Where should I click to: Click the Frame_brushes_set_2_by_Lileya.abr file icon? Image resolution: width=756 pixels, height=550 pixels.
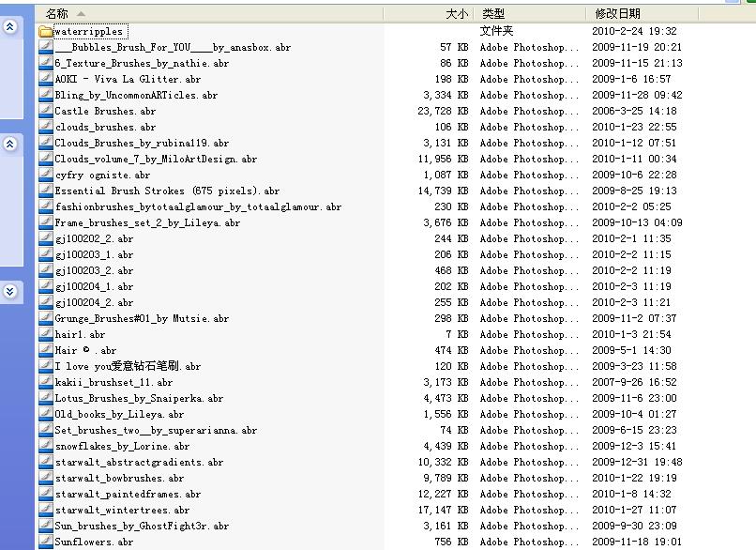point(46,222)
